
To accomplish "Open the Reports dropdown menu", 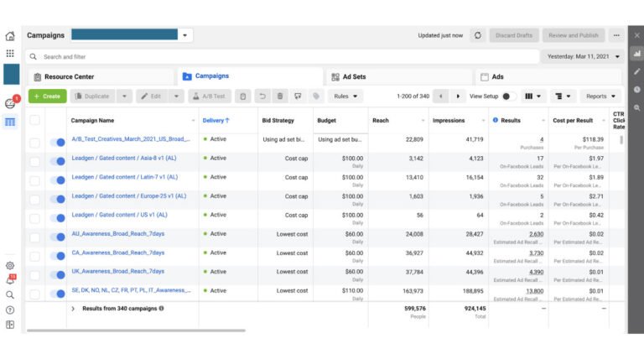I will pyautogui.click(x=600, y=96).
